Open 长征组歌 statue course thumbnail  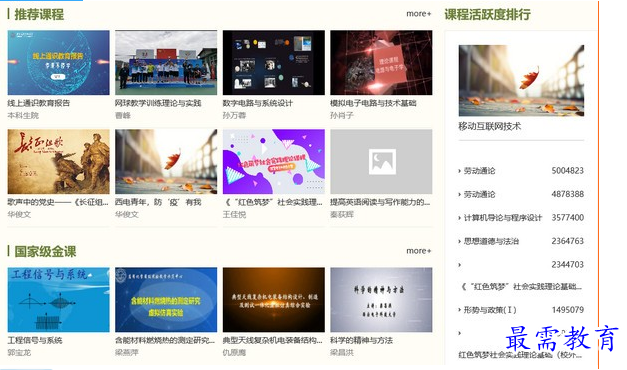[58, 162]
